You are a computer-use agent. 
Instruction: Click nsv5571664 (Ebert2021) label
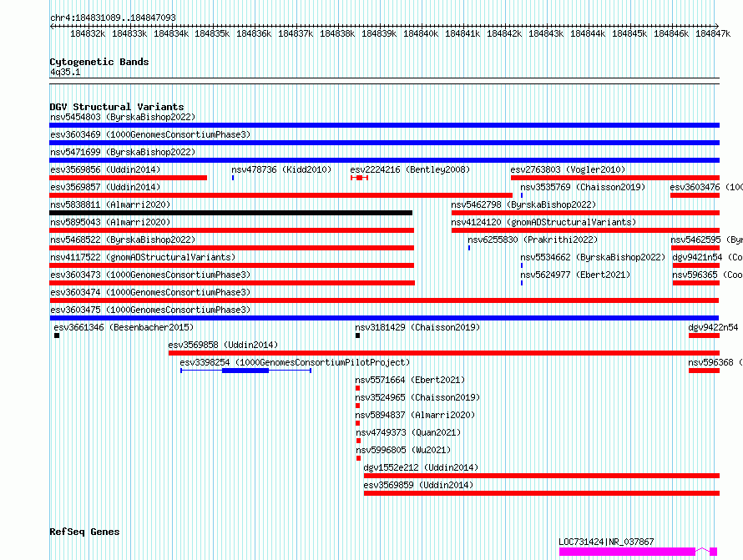(410, 380)
